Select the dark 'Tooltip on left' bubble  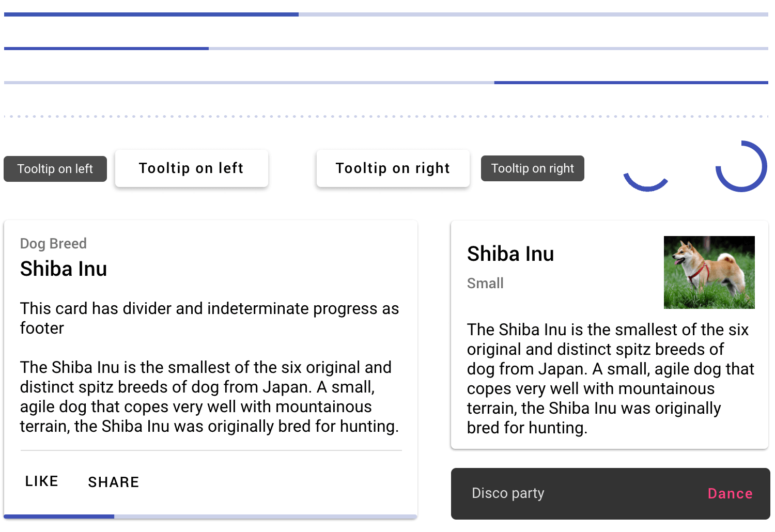tap(55, 168)
